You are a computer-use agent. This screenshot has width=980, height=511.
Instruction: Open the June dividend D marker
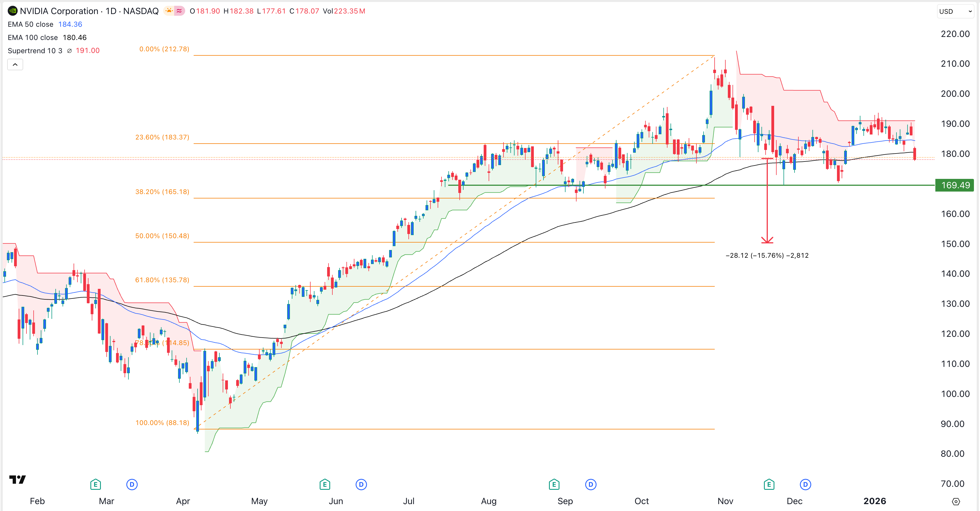coord(361,484)
